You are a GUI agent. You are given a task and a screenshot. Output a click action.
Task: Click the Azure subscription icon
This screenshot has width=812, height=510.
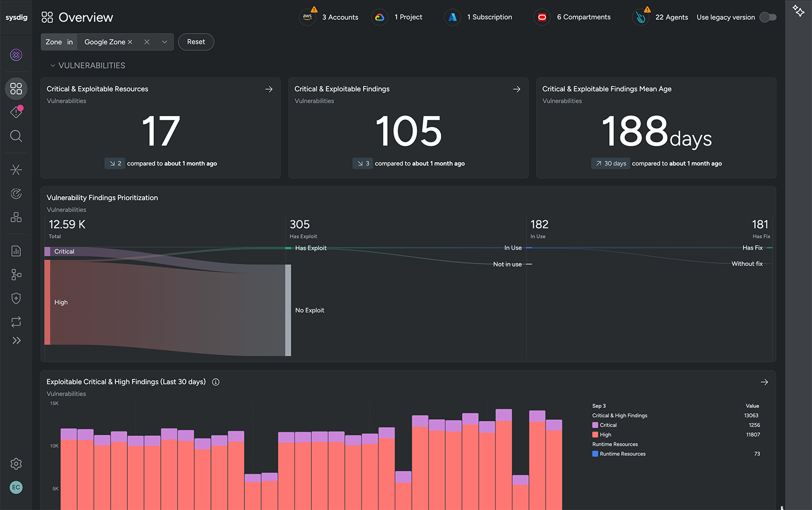452,17
